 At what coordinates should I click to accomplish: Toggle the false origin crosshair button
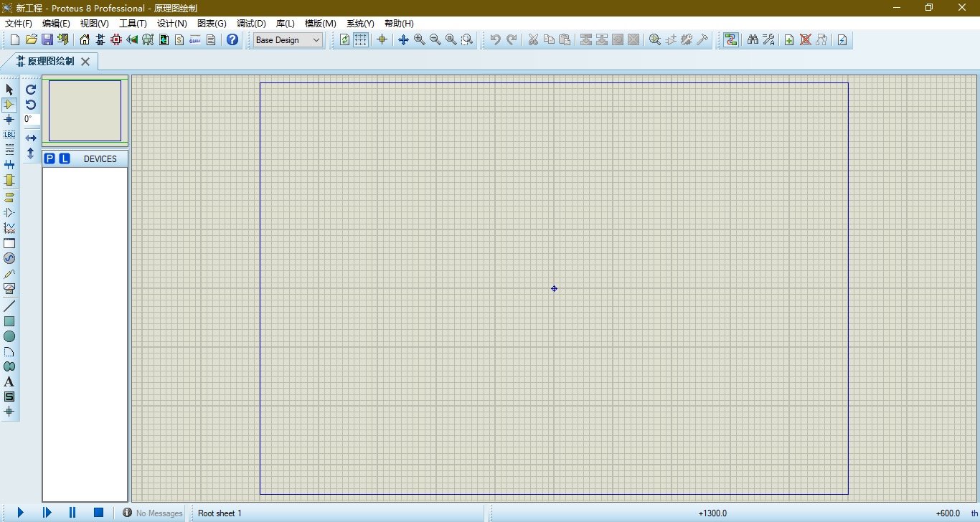382,40
